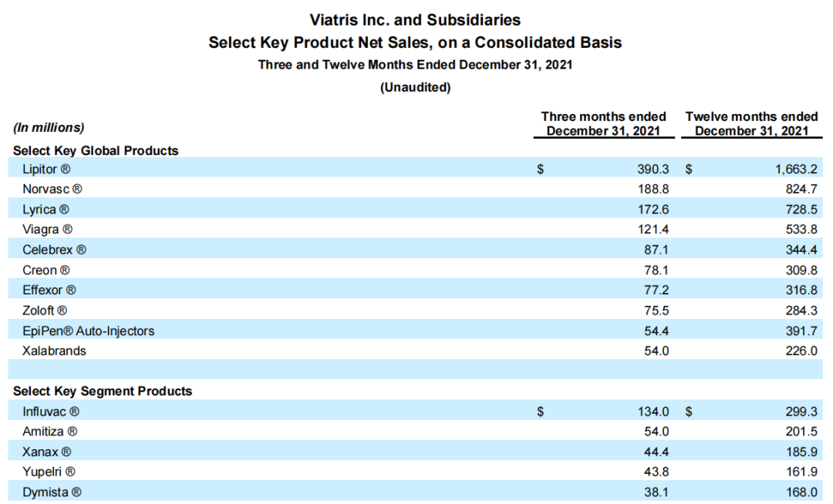Select the 'Lipitor ®' product name
Viewport: 833px width, 504px height.
click(46, 170)
